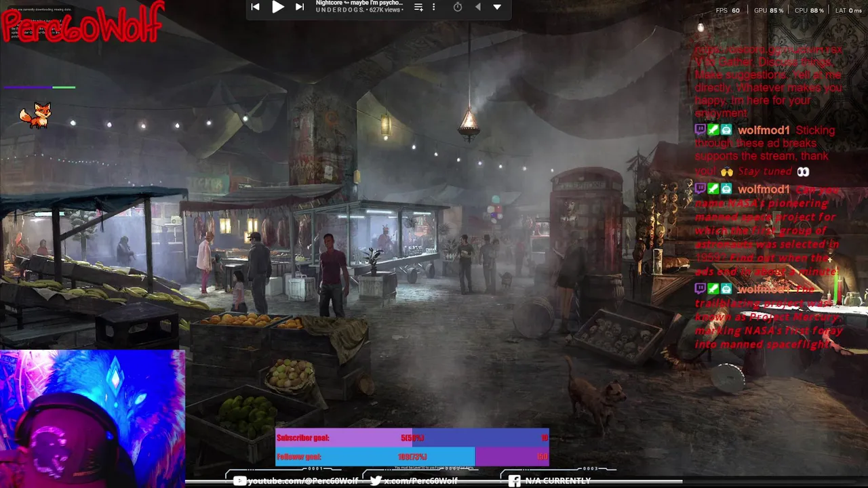Click the LAT 0 ms readout

[850, 11]
